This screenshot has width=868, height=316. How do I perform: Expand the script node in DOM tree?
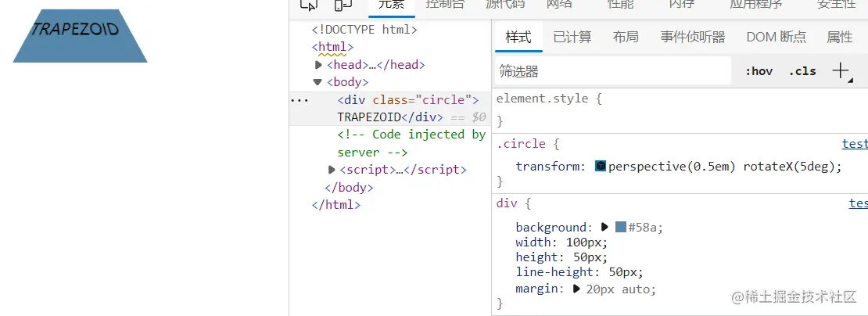click(x=332, y=170)
